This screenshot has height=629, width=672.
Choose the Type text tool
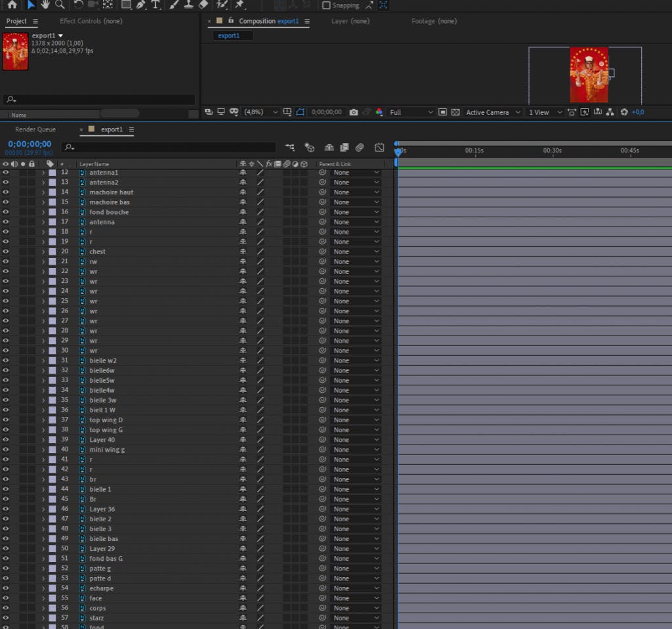click(155, 5)
